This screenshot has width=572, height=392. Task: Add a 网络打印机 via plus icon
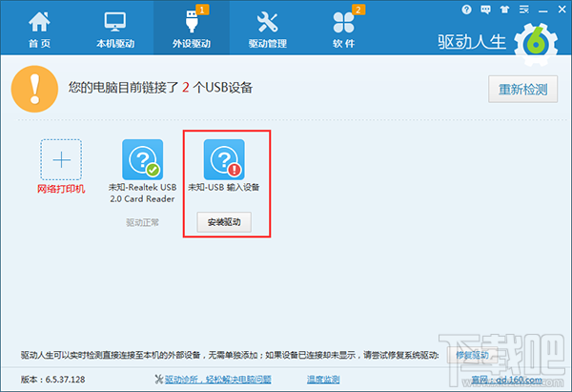[61, 159]
